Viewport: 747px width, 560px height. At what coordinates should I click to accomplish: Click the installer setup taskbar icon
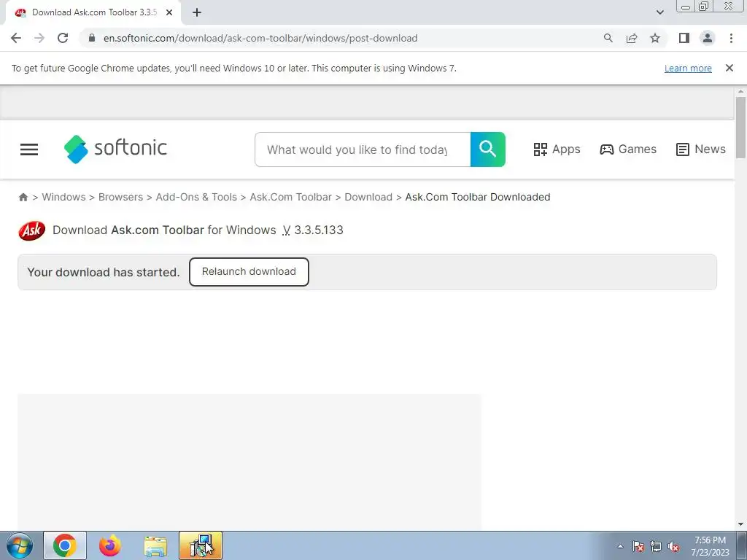pyautogui.click(x=201, y=545)
